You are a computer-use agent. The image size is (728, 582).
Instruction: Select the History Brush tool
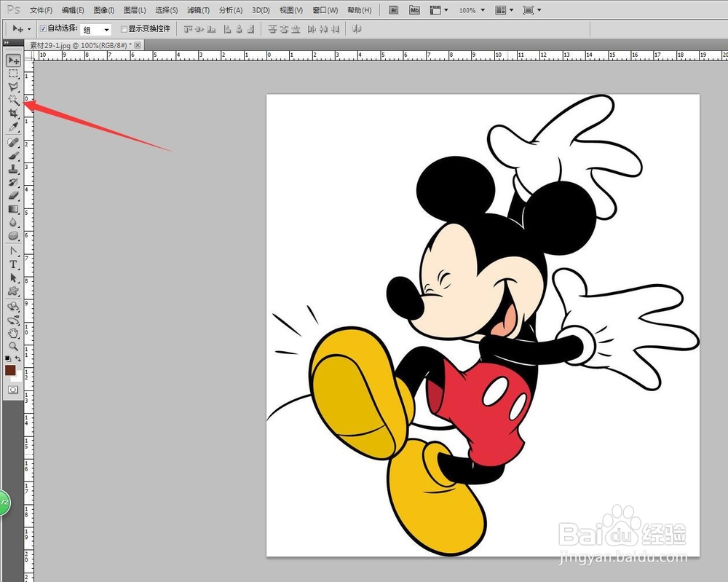click(13, 182)
